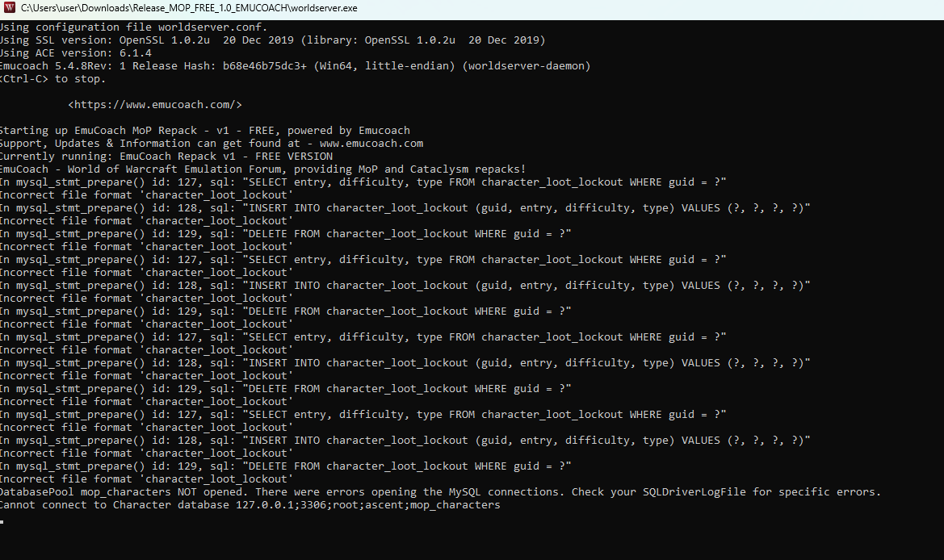944x560 pixels.
Task: Select the 'Cannot connect to Character database' line
Action: pyautogui.click(x=250, y=504)
